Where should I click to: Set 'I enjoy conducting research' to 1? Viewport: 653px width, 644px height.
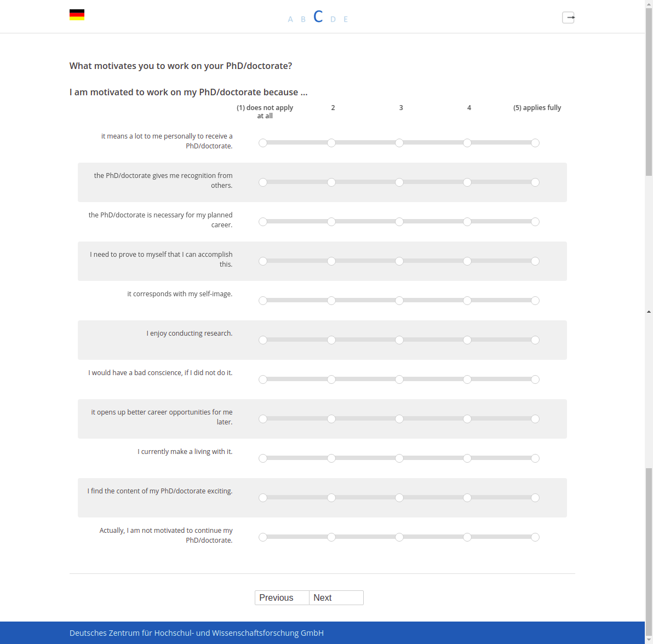pos(263,340)
